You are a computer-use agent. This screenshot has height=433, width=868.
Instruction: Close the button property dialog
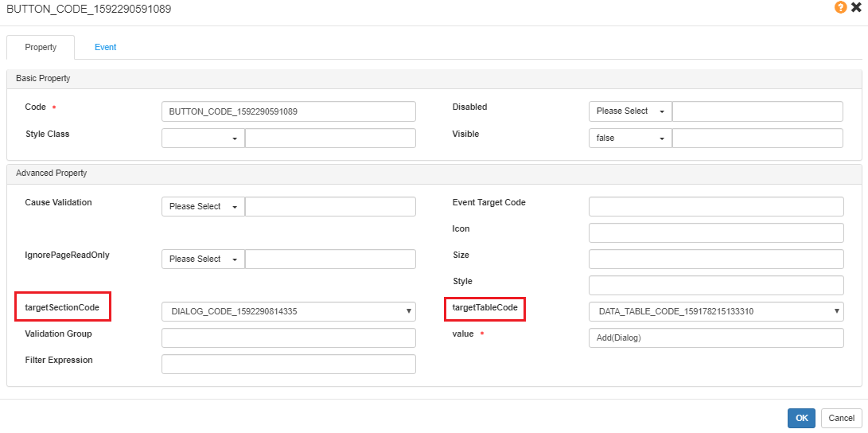pos(856,7)
